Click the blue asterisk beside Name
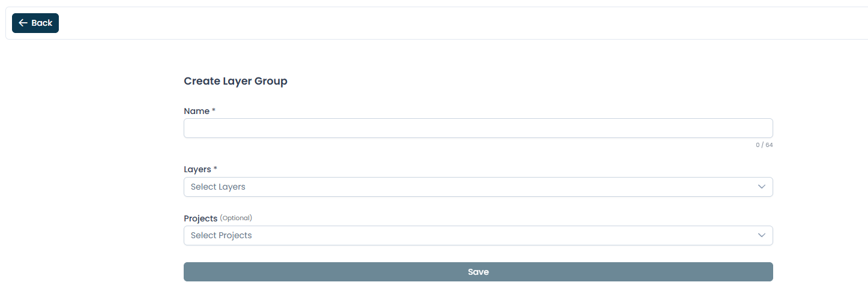Screen dimensions: 868x303 (214, 110)
